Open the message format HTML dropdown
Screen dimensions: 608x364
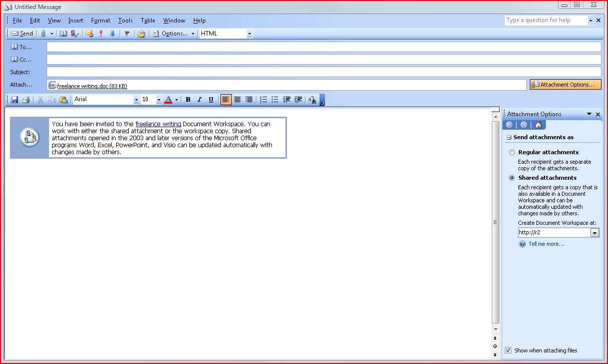249,34
